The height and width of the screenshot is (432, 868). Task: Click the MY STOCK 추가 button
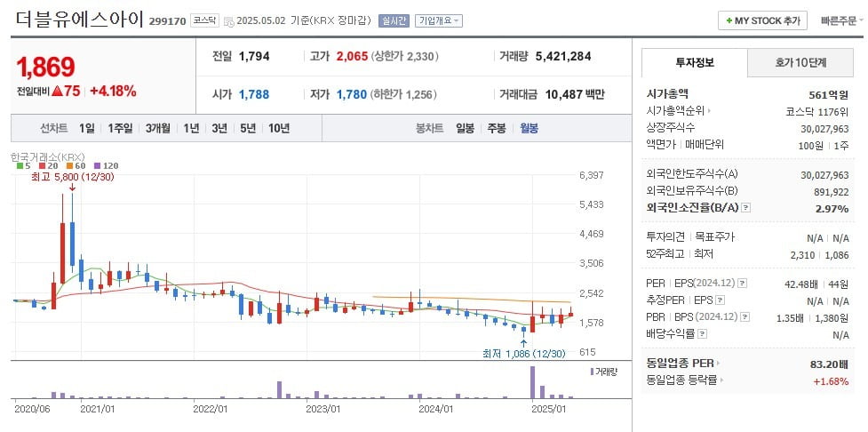tap(762, 21)
